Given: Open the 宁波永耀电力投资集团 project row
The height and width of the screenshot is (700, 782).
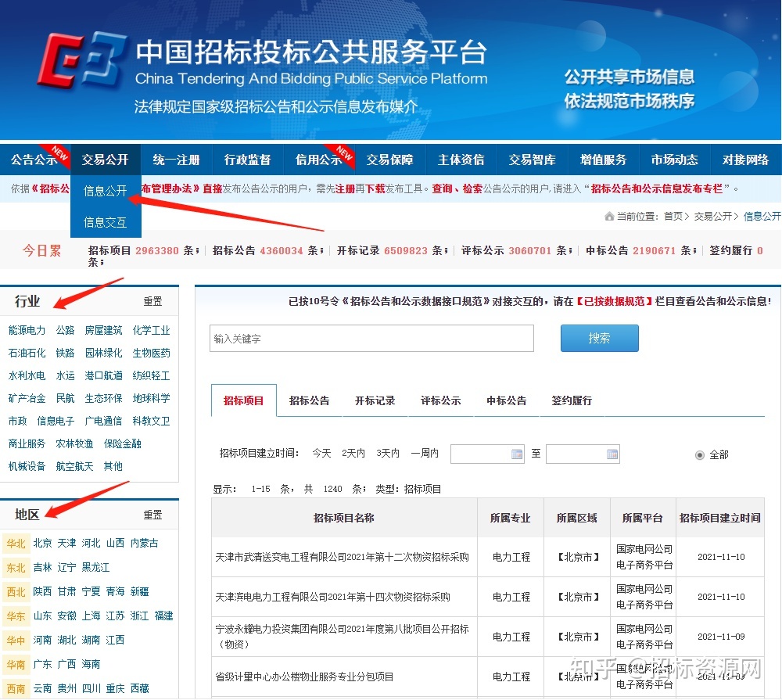Looking at the screenshot, I should pyautogui.click(x=342, y=637).
